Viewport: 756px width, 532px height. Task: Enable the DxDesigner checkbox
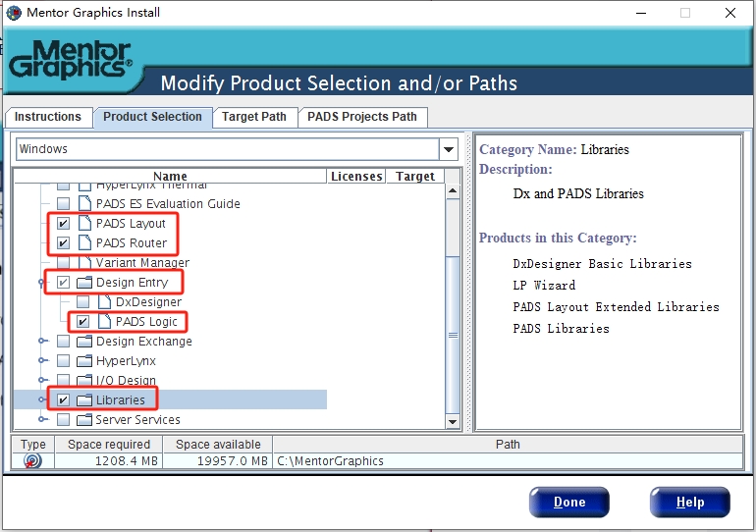83,302
